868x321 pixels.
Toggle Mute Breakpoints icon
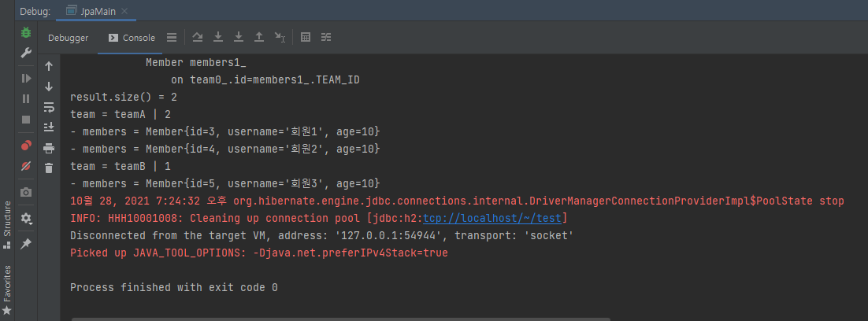(x=26, y=166)
